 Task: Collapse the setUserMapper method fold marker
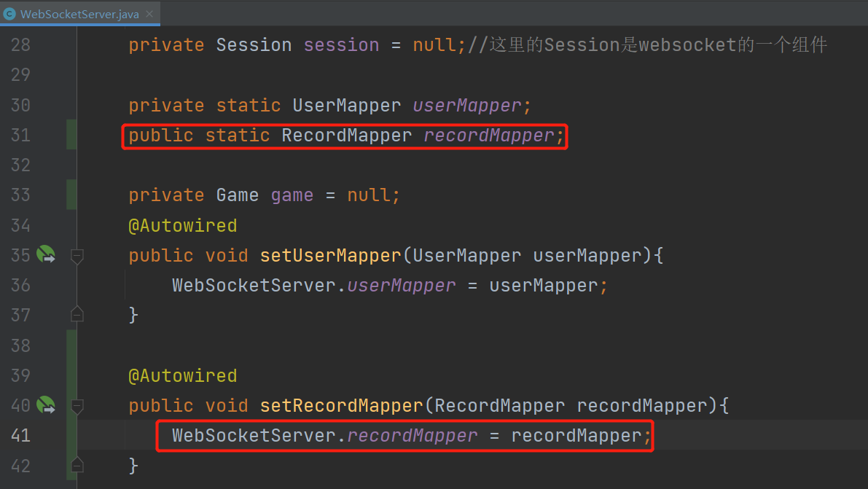tap(77, 256)
